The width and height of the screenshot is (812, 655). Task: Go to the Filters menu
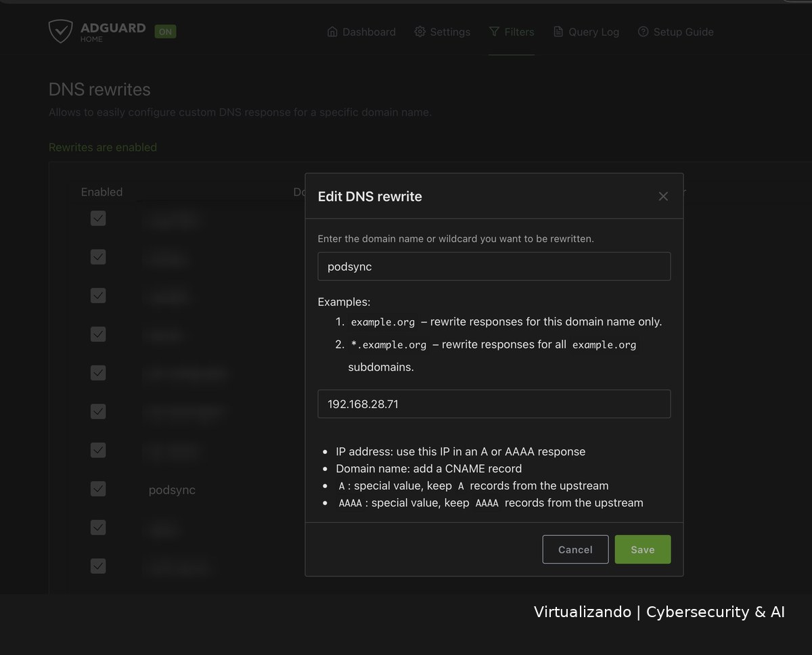pos(512,32)
